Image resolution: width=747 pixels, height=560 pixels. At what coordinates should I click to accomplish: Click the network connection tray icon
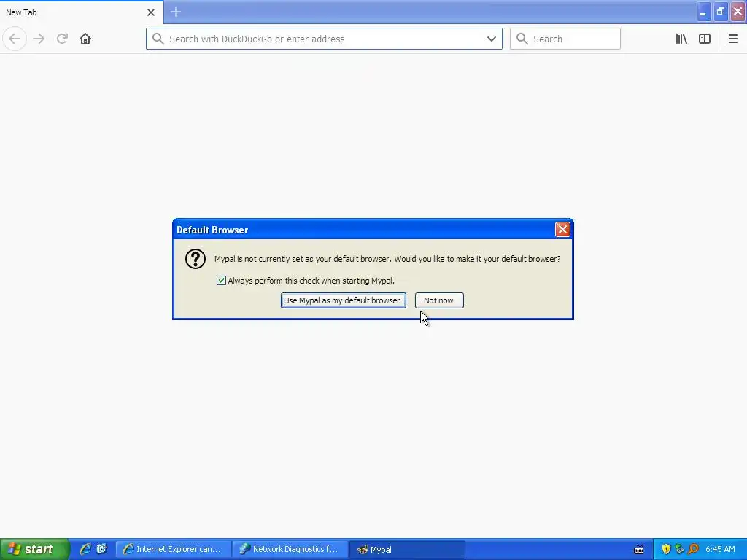[x=679, y=549]
